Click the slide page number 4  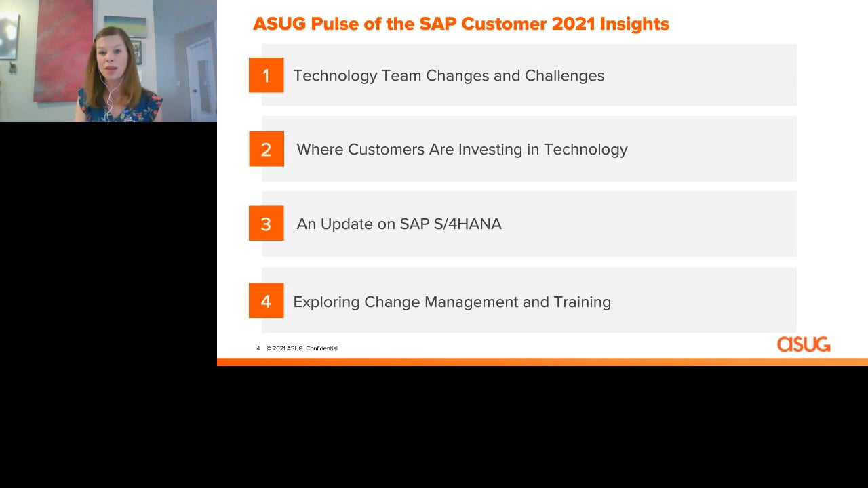[x=258, y=348]
